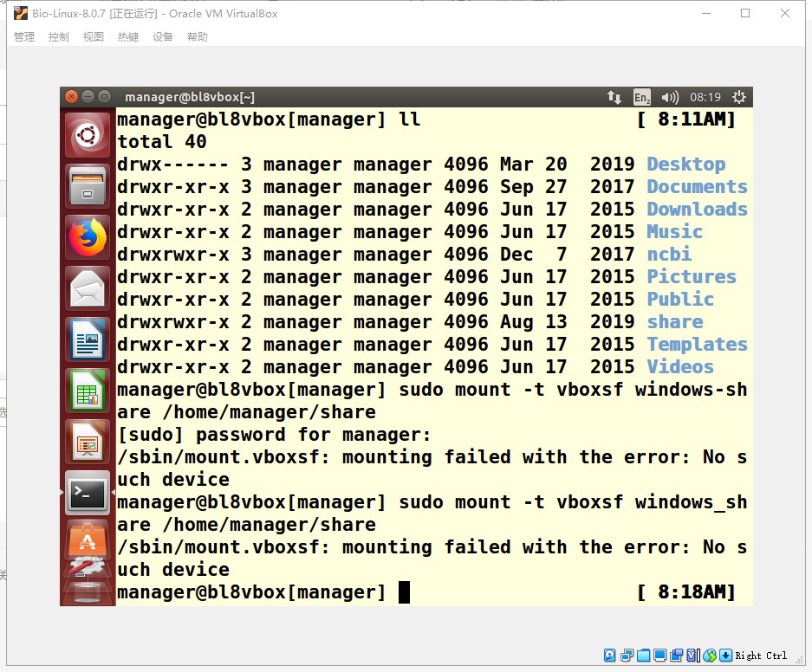Launch Firefox from the Ubuntu launcher
Viewport: 812px width, 672px height.
coord(88,236)
